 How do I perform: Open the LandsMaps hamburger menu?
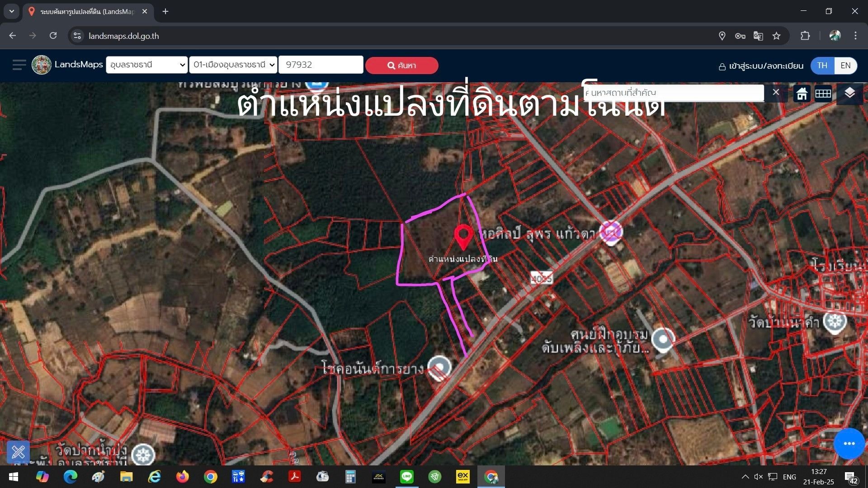click(19, 65)
